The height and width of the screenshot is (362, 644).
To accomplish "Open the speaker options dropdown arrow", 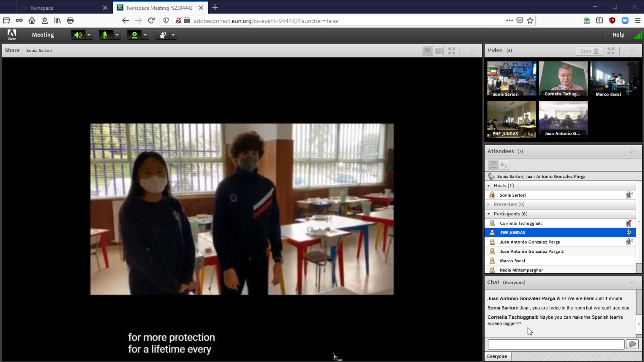I will [x=89, y=35].
